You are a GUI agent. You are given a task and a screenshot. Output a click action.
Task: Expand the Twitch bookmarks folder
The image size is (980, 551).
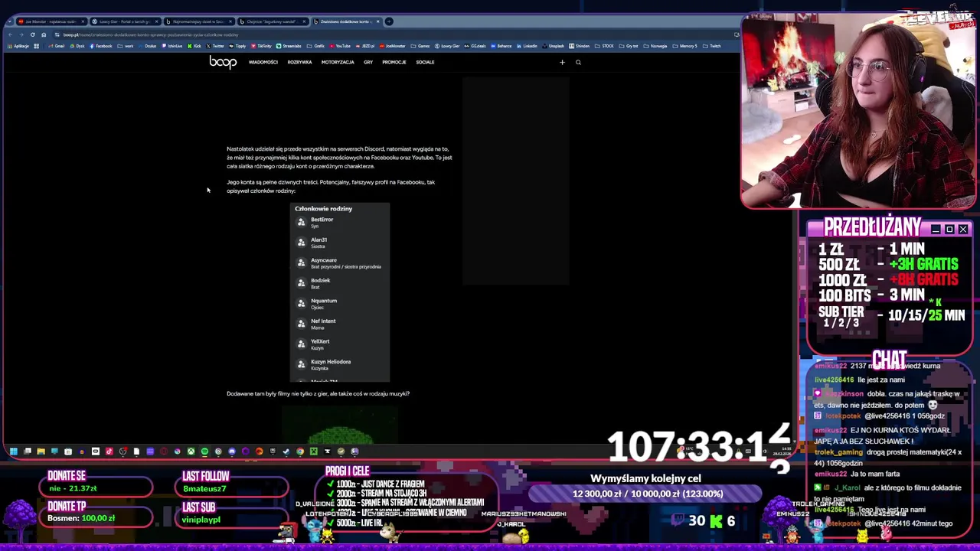[x=712, y=46]
